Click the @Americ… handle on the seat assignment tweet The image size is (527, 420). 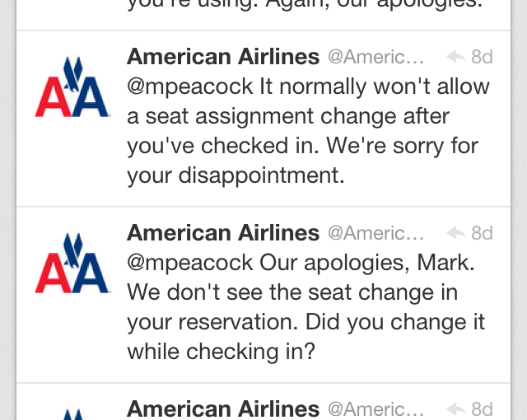coord(376,57)
